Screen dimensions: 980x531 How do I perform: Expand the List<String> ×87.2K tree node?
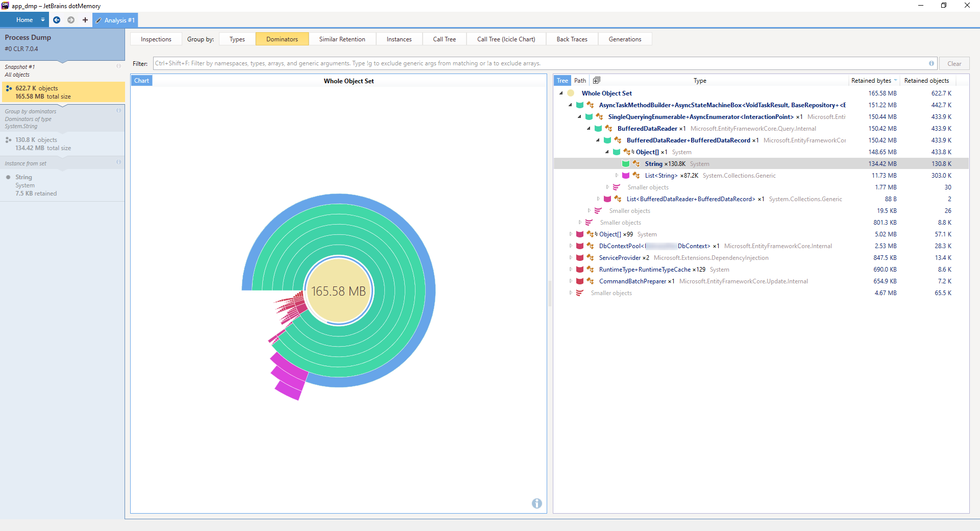(617, 175)
